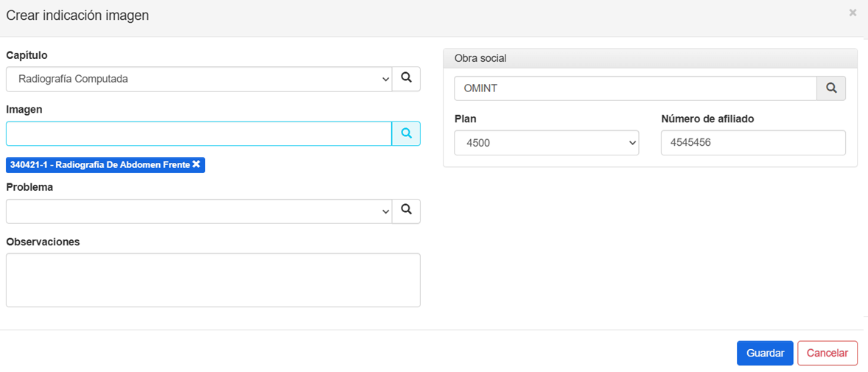Open the Problema dropdown
This screenshot has height=372, width=868.
tap(199, 211)
